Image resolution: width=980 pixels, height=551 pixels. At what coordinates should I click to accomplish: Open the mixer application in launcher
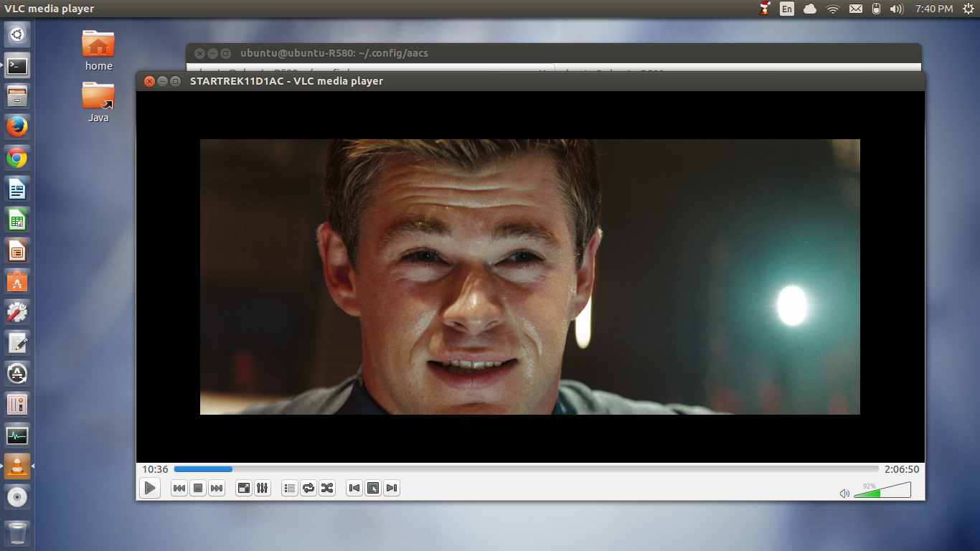17,405
